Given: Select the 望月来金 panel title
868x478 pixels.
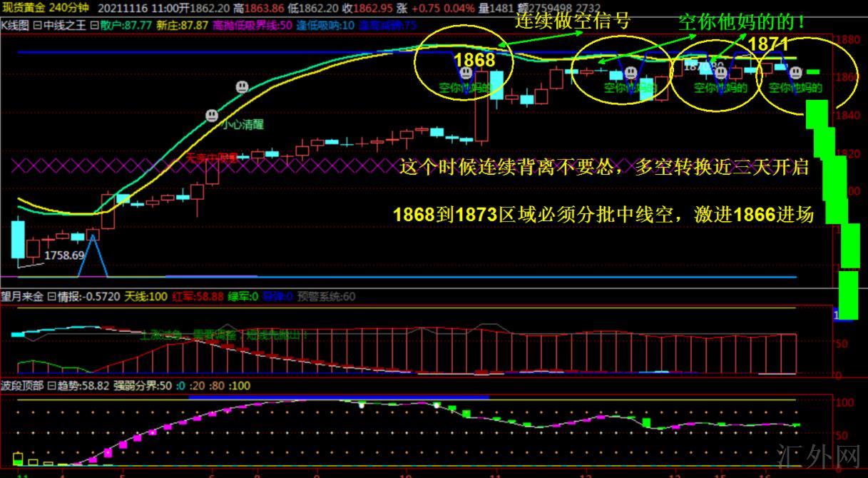Looking at the screenshot, I should click(x=21, y=296).
